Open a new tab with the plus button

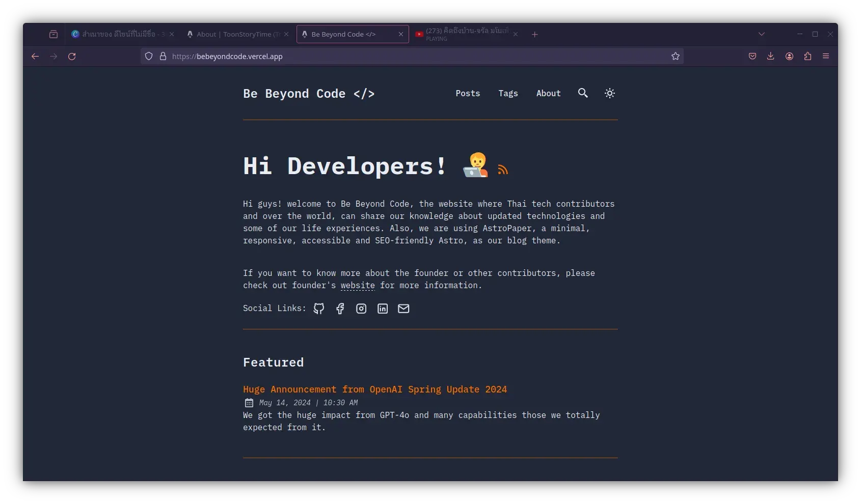pyautogui.click(x=534, y=35)
